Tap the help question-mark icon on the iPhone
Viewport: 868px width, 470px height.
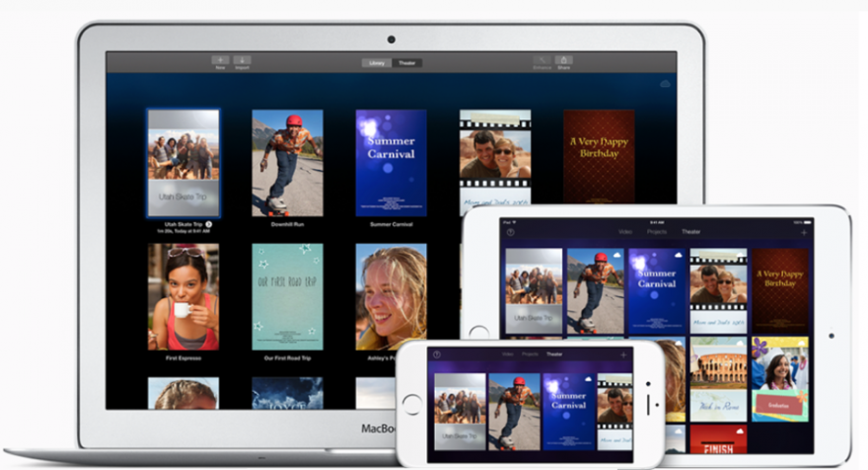pos(437,354)
